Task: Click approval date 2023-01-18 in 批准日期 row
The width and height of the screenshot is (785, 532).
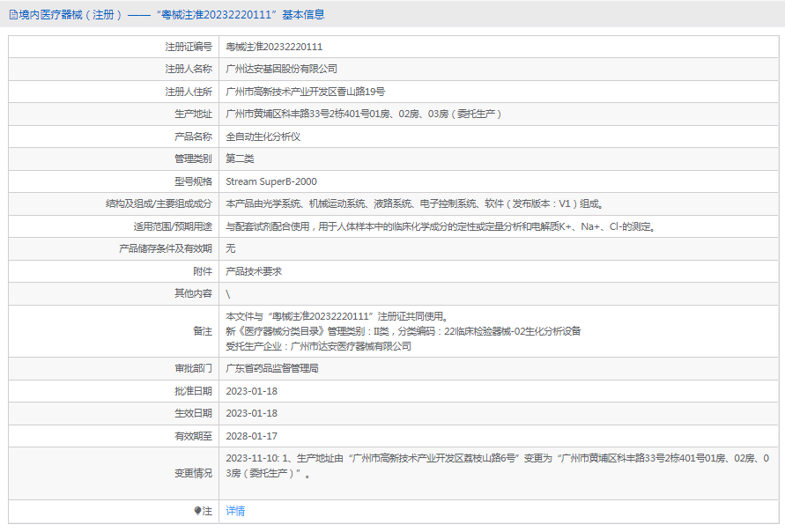Action: click(251, 391)
